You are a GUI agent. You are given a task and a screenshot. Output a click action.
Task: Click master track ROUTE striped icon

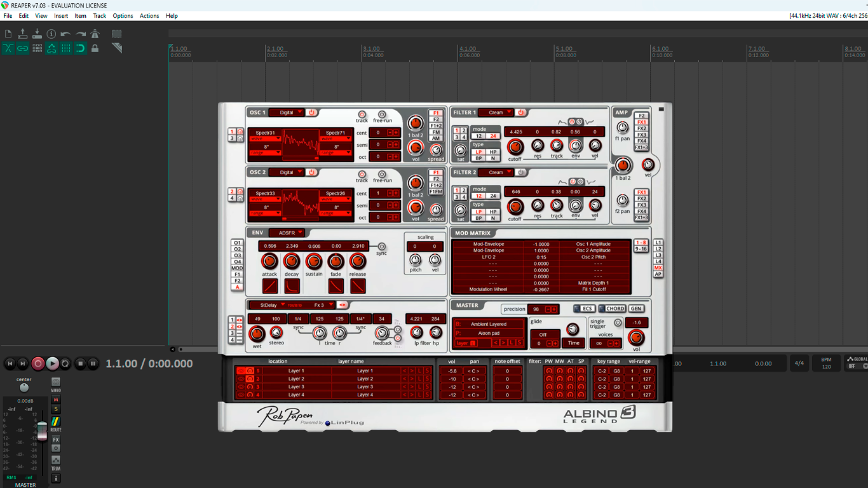tap(56, 421)
